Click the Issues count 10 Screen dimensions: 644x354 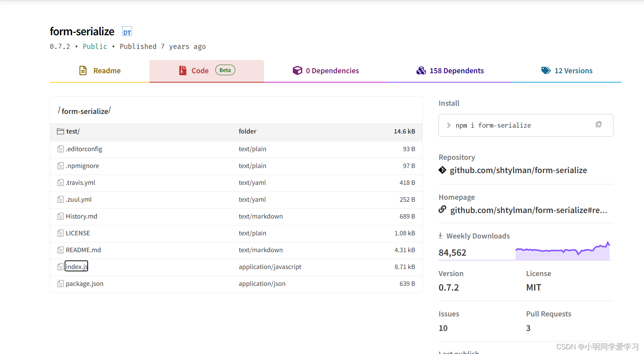[x=443, y=328]
